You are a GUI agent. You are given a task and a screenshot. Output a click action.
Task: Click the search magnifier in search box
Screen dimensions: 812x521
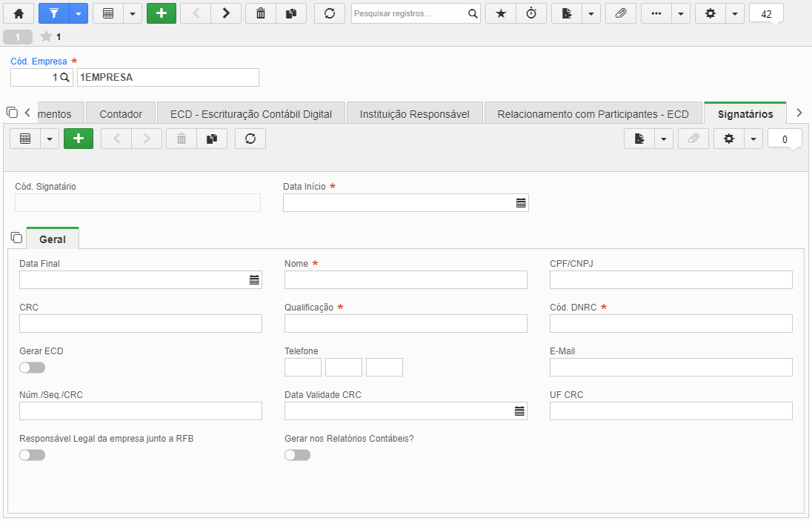[473, 13]
